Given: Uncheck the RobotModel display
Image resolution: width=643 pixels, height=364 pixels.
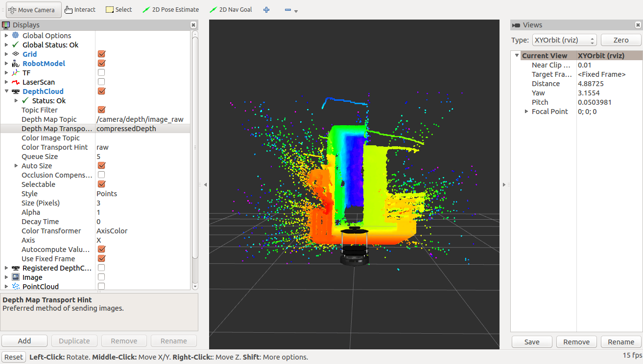Looking at the screenshot, I should 101,63.
